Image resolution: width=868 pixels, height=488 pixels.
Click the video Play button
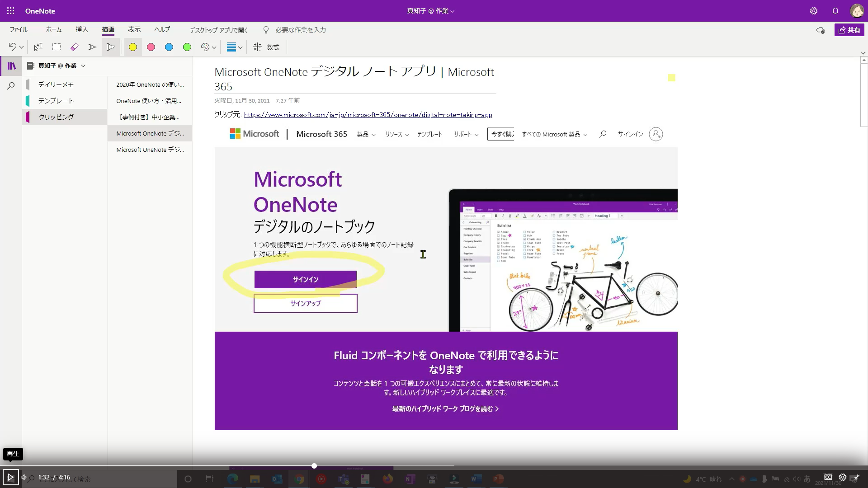[x=10, y=477]
